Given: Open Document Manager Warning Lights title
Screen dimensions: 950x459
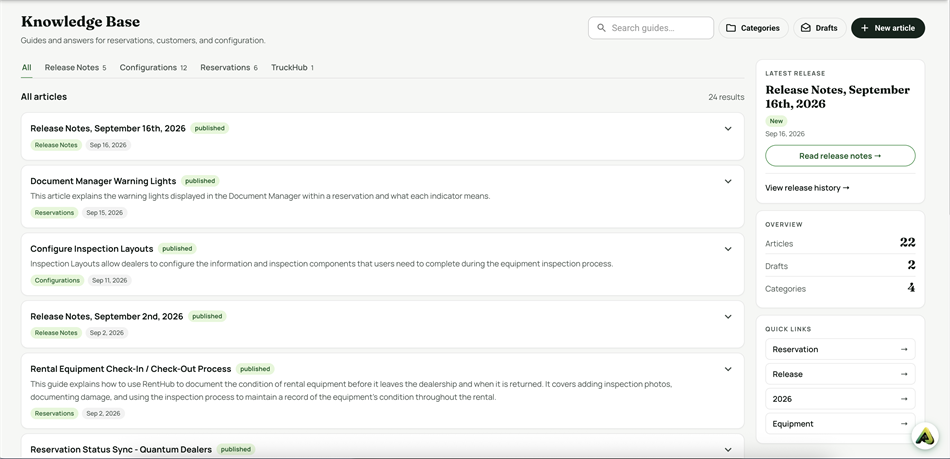Looking at the screenshot, I should [103, 181].
